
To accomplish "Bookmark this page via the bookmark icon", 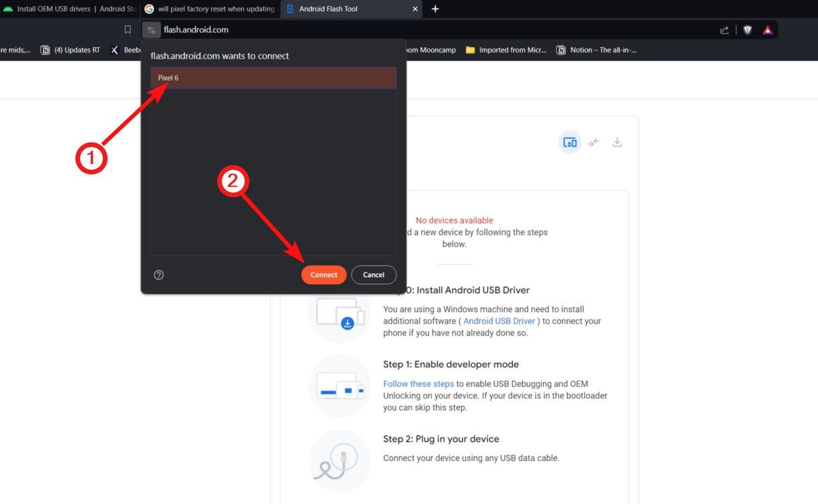I will pyautogui.click(x=128, y=30).
